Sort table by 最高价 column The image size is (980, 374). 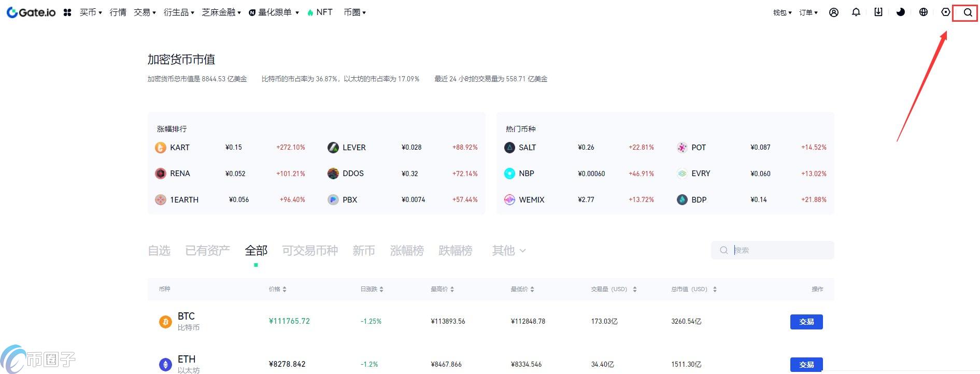click(442, 289)
